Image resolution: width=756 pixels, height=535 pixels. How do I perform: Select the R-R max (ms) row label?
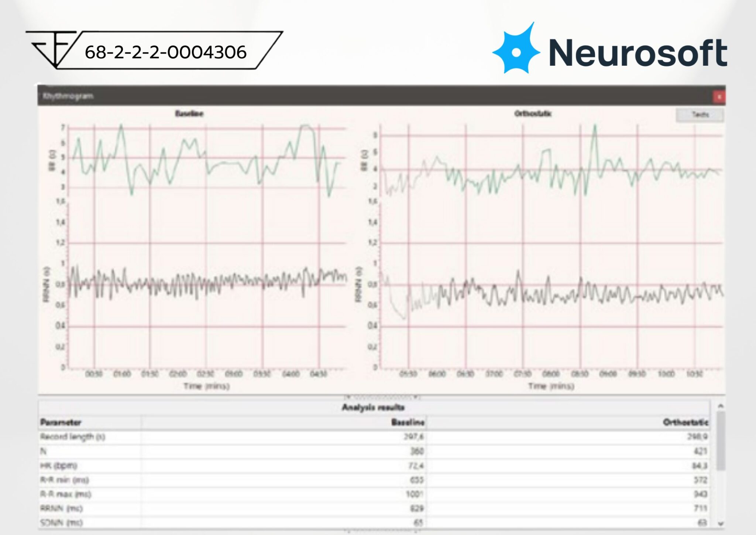point(65,494)
